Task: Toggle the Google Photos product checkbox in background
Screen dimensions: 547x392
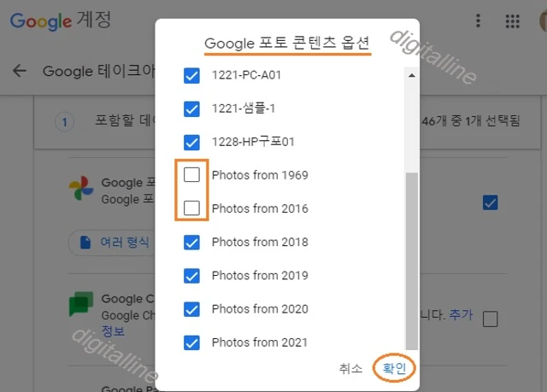Action: 490,202
